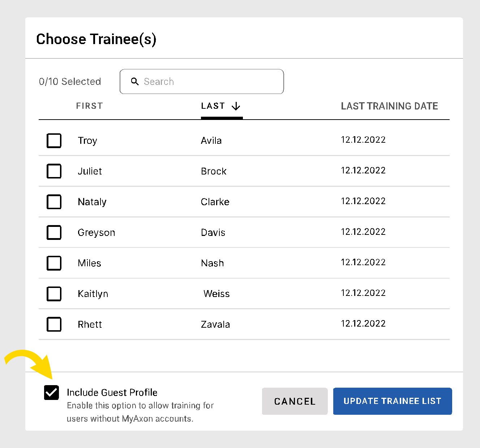Select Greyson Davis as a trainee

(54, 233)
